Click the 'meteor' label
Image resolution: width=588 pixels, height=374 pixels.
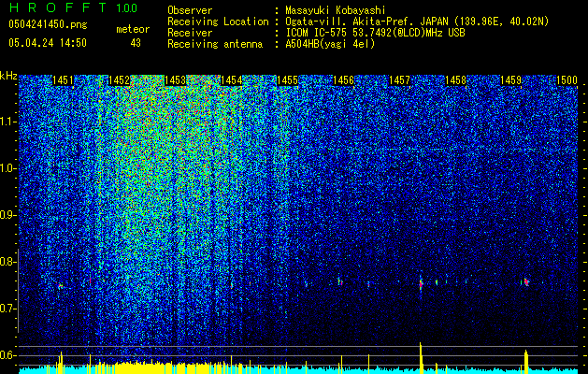(133, 29)
